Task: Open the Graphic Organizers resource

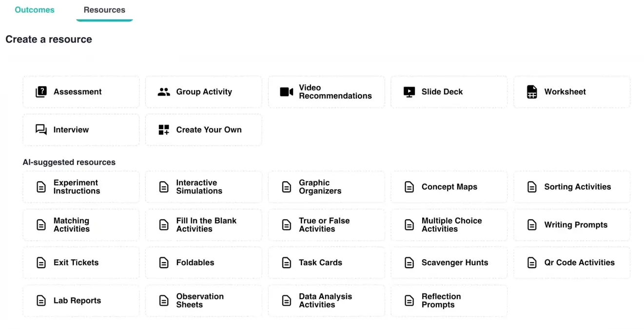Action: [326, 187]
